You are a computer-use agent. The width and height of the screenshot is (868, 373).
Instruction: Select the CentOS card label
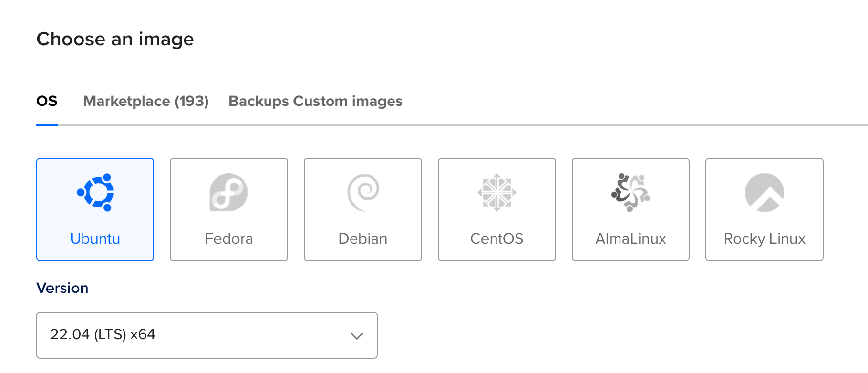coord(496,239)
